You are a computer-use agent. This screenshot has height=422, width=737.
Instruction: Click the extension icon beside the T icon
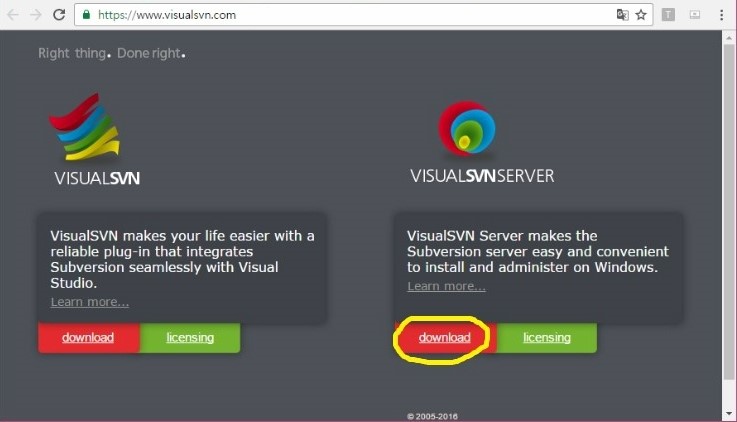[x=695, y=15]
